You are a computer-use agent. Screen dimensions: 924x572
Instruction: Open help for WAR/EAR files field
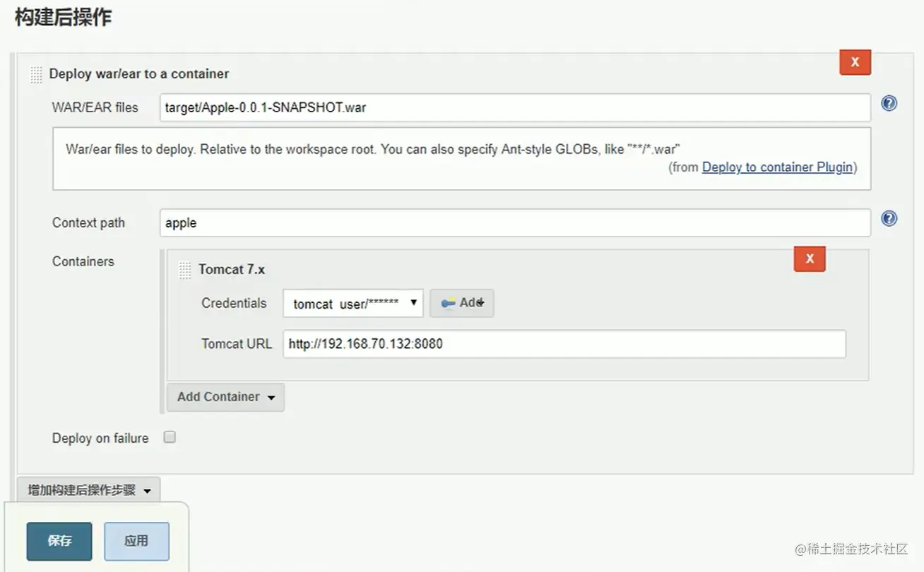pos(889,104)
